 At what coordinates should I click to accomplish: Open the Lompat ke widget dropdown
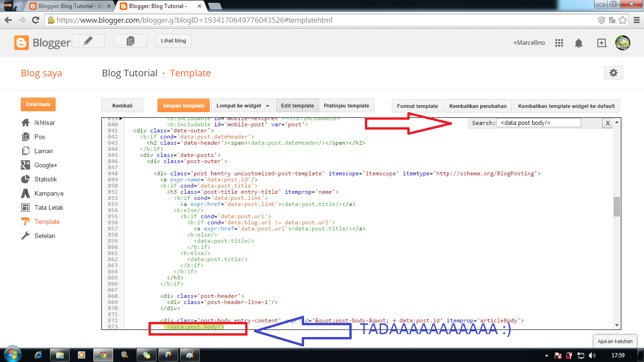242,106
